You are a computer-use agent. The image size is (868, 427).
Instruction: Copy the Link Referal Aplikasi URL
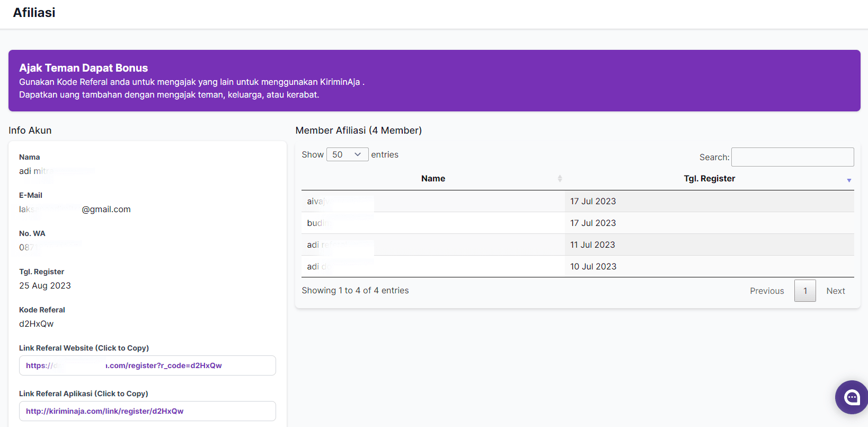147,411
